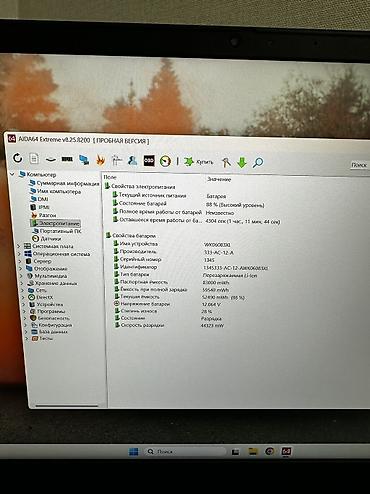Select the Производитель row
The width and height of the screenshot is (370, 494).
138,251
